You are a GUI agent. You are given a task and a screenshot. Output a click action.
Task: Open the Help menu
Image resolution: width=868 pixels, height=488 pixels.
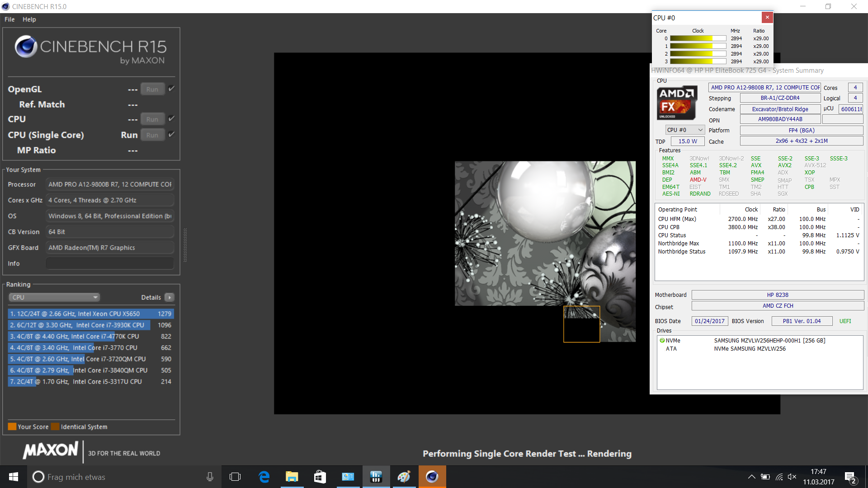[x=29, y=19]
